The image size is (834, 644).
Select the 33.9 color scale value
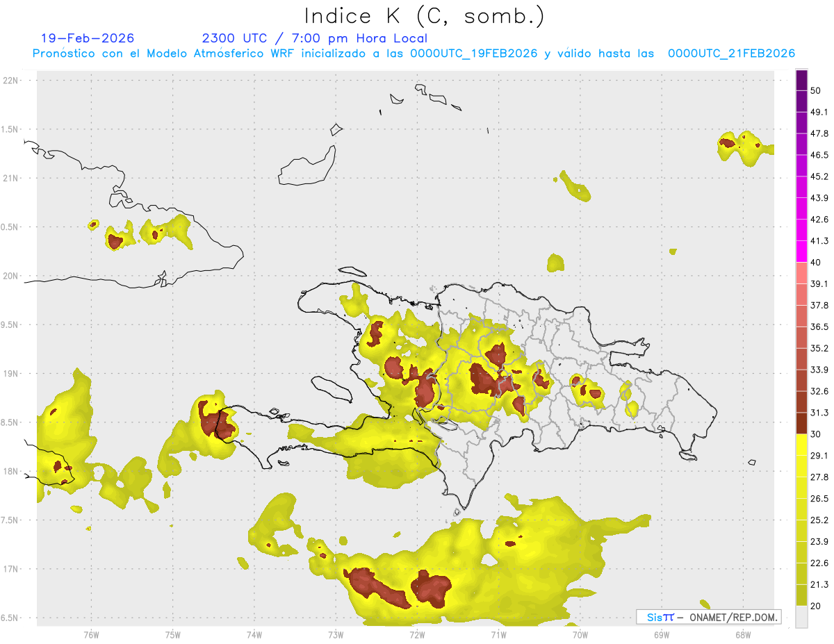click(x=819, y=370)
